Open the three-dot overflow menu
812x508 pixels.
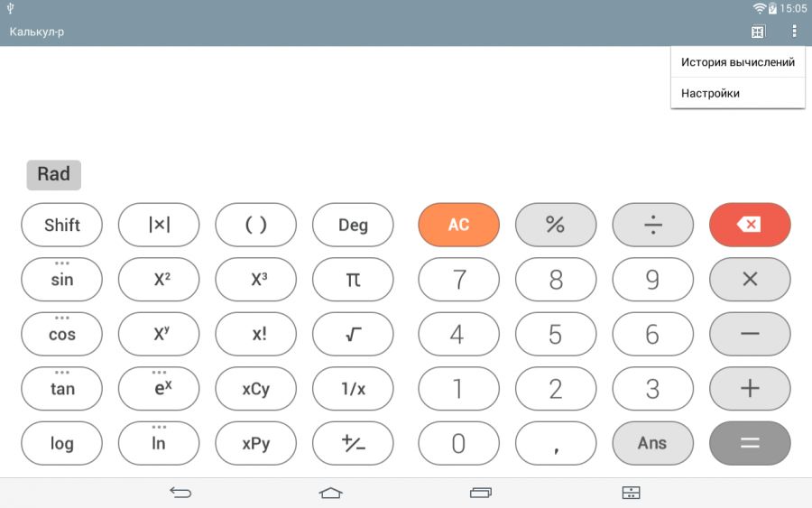pyautogui.click(x=794, y=32)
